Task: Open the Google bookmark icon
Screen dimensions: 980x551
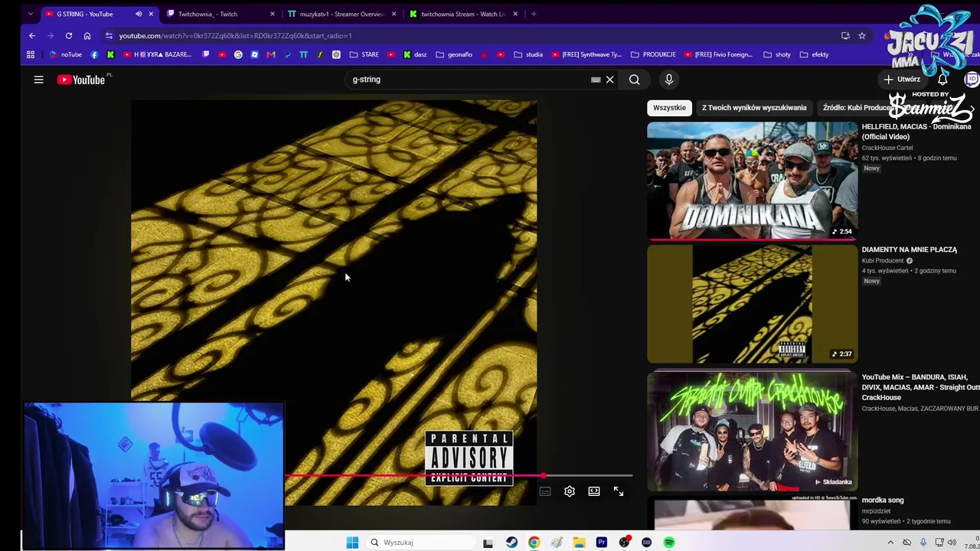Action: pos(238,54)
